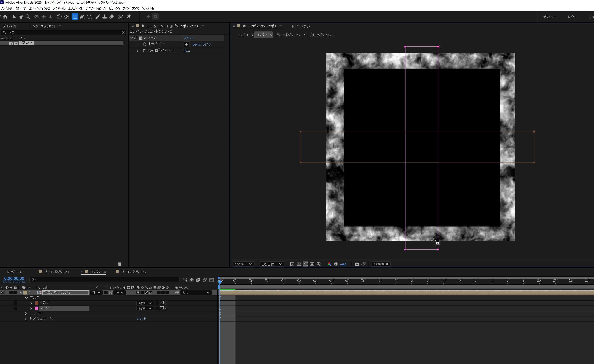
Task: Toggle eye visibility of プリコンポジション 2 layer
Action: pos(3,292)
